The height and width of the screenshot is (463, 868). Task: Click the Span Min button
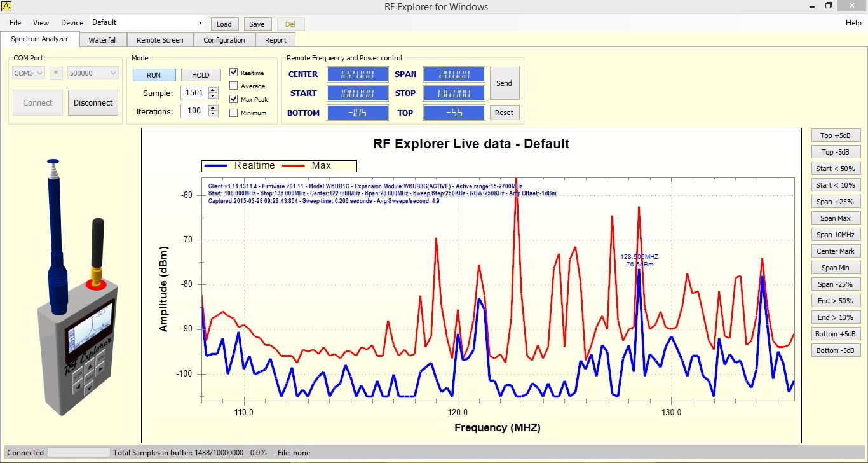pos(836,268)
